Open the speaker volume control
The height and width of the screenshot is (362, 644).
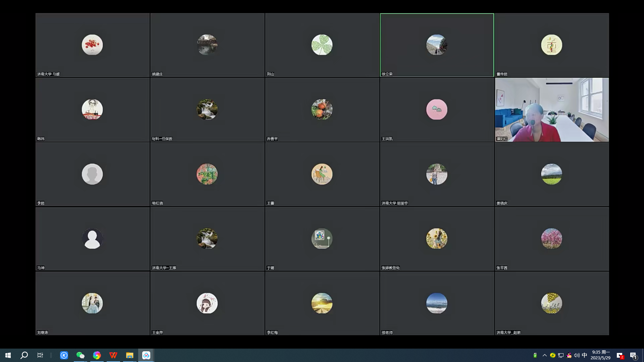[577, 355]
